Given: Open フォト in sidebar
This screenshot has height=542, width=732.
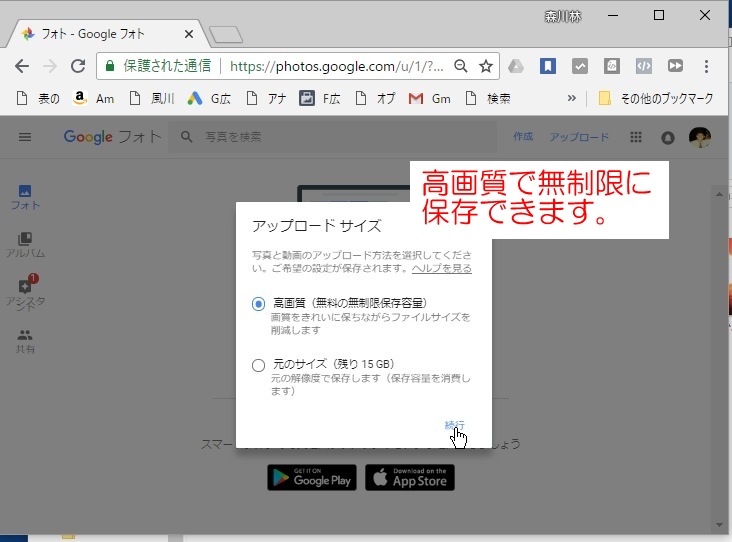Looking at the screenshot, I should pos(25,197).
